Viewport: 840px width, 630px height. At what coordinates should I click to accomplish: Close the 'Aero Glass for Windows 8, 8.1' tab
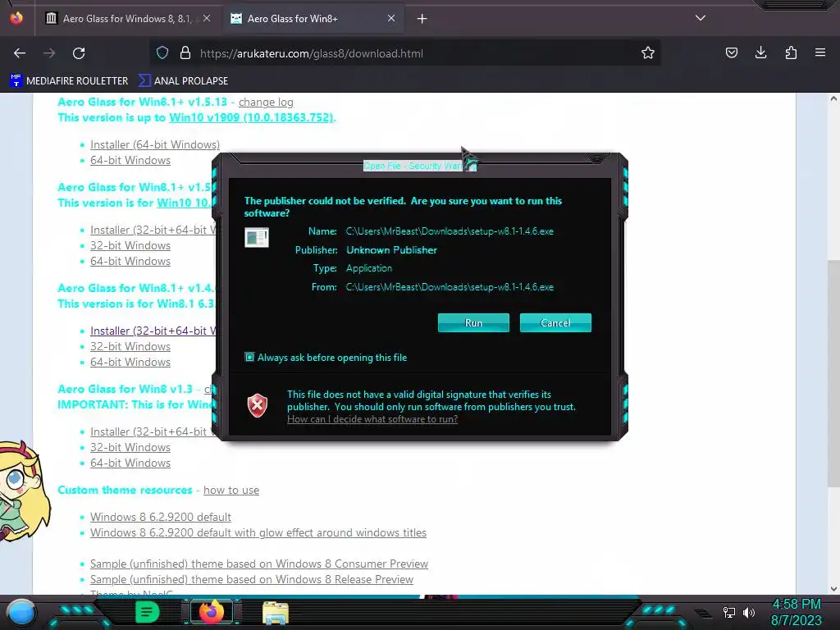[207, 18]
